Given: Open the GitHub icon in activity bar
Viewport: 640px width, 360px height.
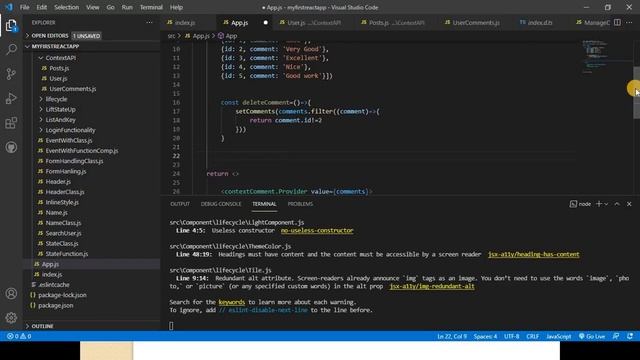Looking at the screenshot, I should coord(11,147).
